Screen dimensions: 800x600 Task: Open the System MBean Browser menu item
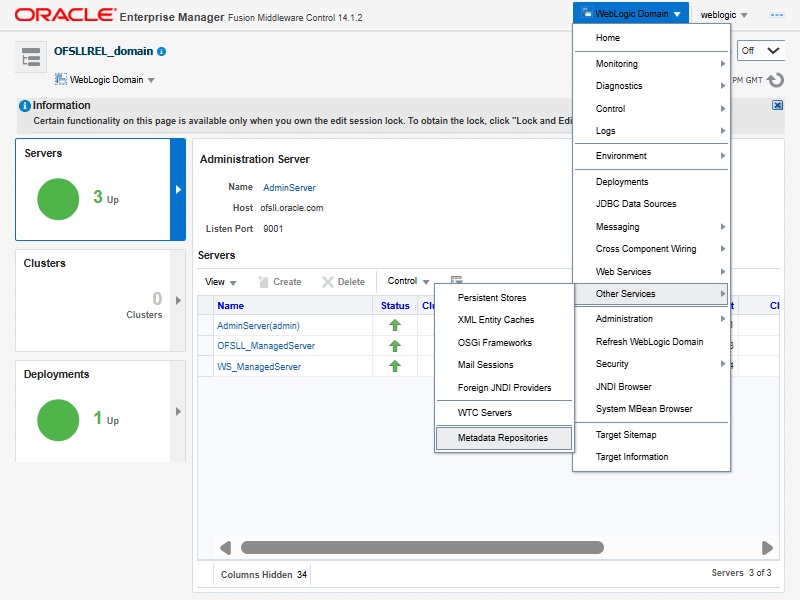point(644,409)
